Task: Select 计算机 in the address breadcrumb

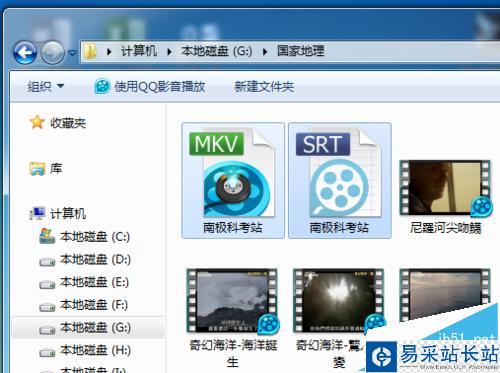Action: [139, 51]
